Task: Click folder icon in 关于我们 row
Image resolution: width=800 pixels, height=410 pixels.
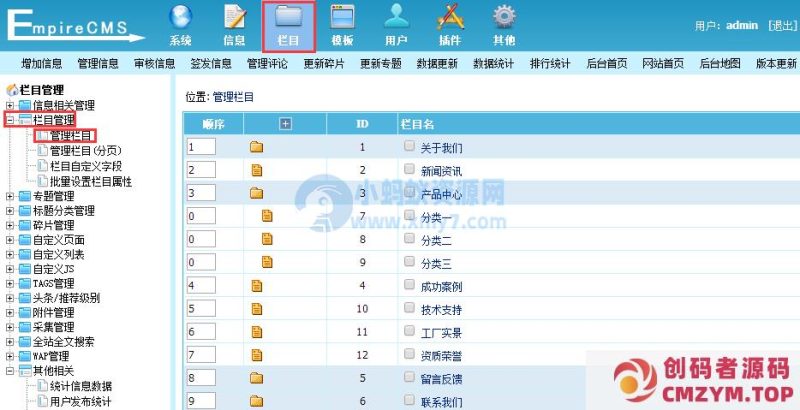Action: pyautogui.click(x=257, y=147)
